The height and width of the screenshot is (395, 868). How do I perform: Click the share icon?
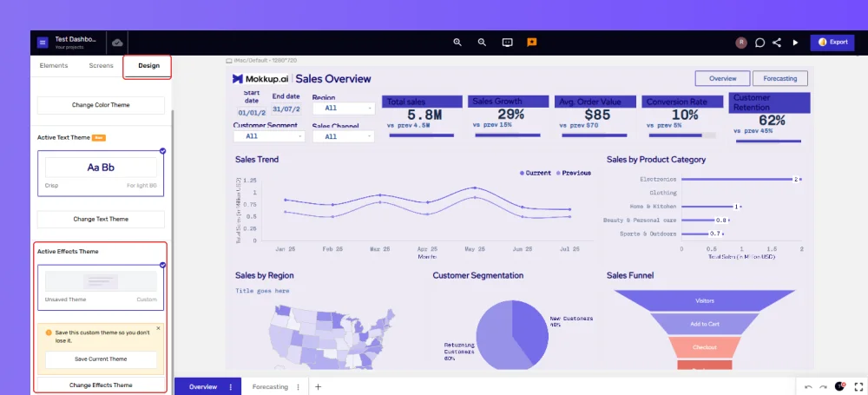click(x=777, y=43)
